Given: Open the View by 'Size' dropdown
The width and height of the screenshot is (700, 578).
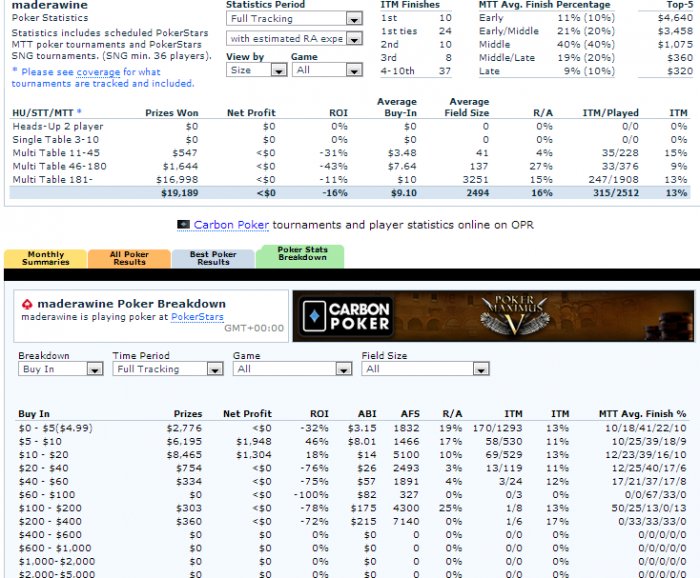Looking at the screenshot, I should (256, 70).
